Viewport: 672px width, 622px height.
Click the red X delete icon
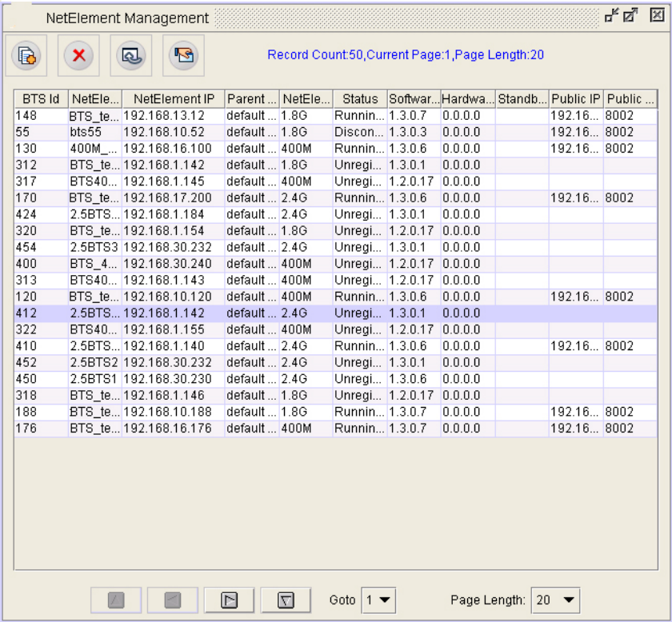pos(79,55)
